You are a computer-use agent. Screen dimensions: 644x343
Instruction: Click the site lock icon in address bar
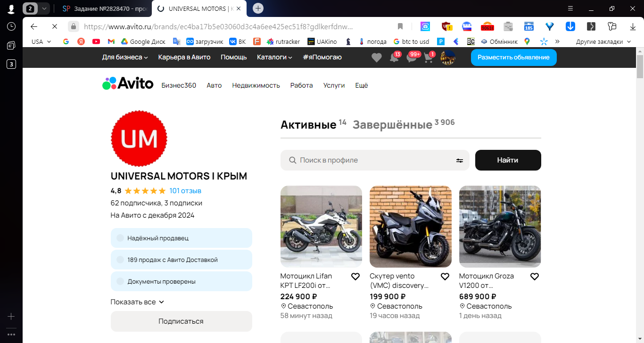click(73, 26)
